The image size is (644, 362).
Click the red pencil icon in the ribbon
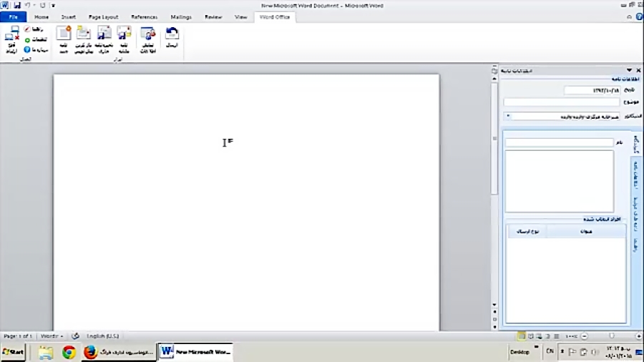(27, 29)
